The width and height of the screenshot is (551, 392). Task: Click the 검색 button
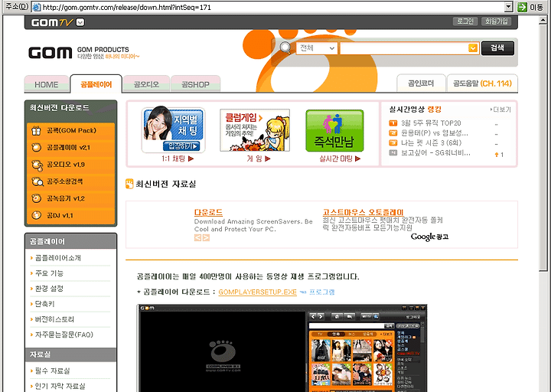[497, 48]
